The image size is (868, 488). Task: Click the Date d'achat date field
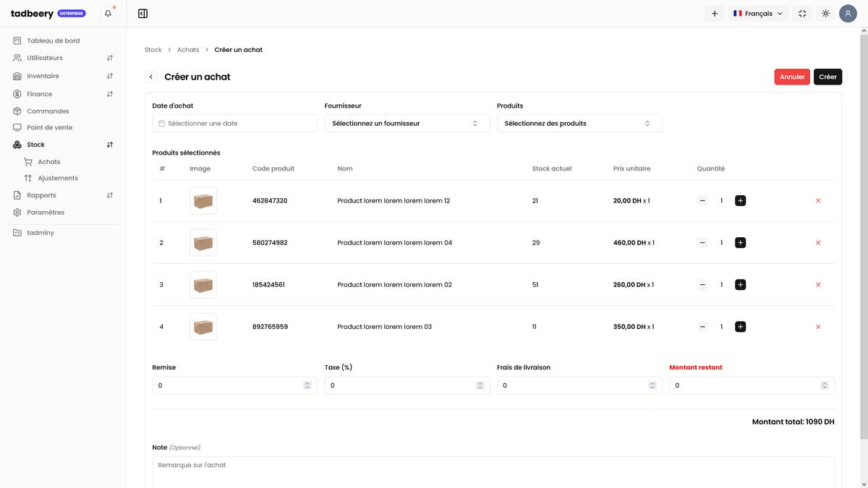point(234,124)
